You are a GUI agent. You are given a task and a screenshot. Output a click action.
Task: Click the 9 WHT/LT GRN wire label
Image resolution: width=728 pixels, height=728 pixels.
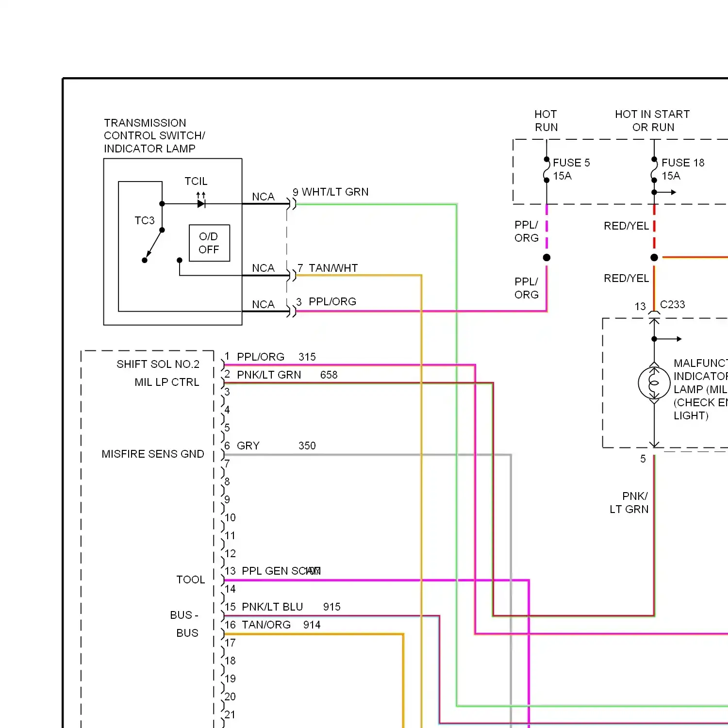(331, 192)
